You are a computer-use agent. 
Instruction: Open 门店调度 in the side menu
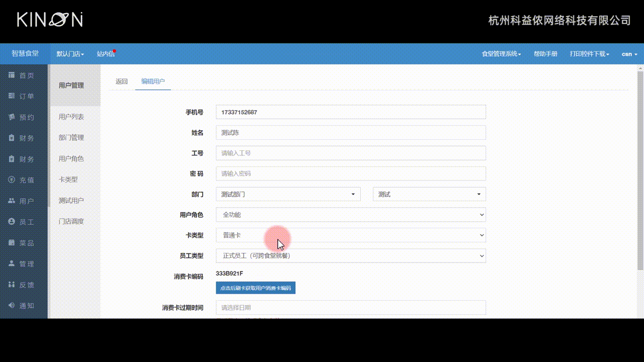point(71,221)
